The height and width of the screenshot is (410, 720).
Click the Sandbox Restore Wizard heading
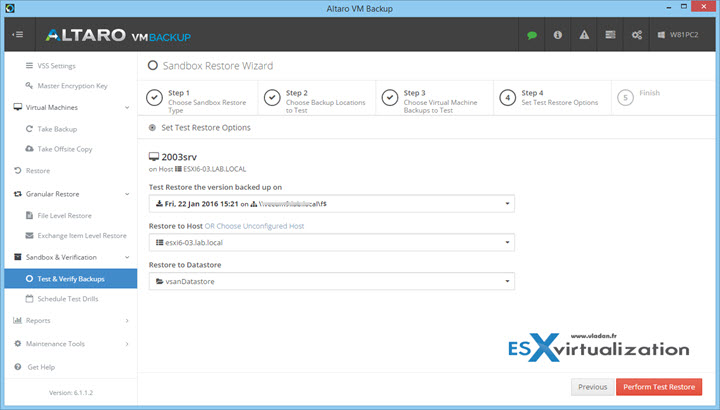click(218, 66)
